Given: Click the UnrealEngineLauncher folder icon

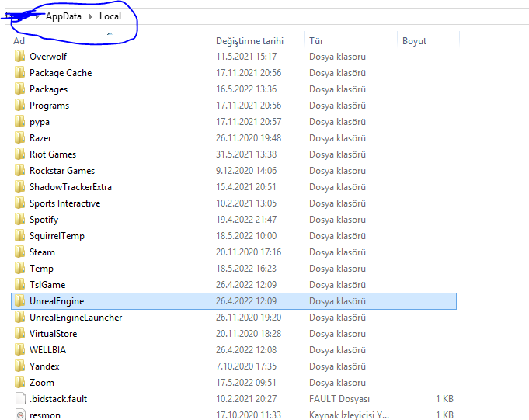Looking at the screenshot, I should (20, 317).
